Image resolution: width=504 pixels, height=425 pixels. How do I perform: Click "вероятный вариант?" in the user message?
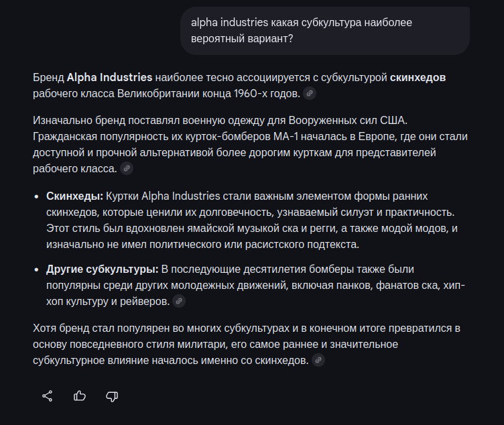point(241,39)
